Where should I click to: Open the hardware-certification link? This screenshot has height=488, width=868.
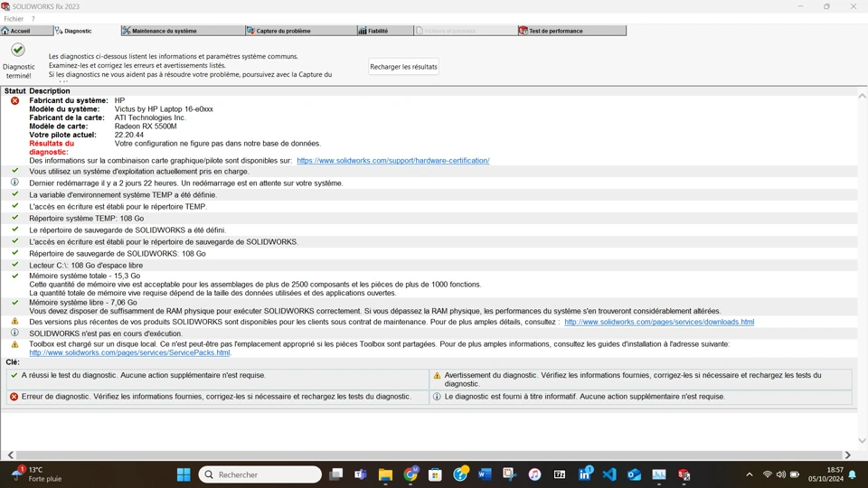tap(393, 161)
